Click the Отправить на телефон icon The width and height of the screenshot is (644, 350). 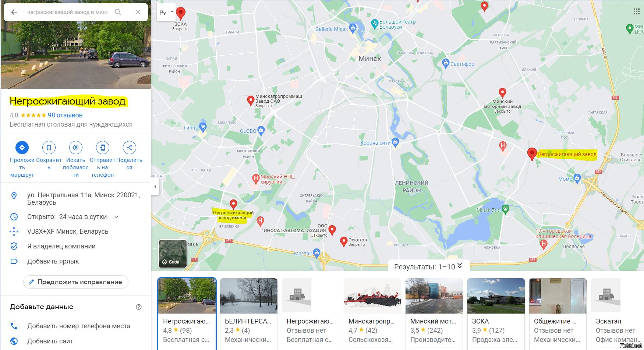pos(103,148)
